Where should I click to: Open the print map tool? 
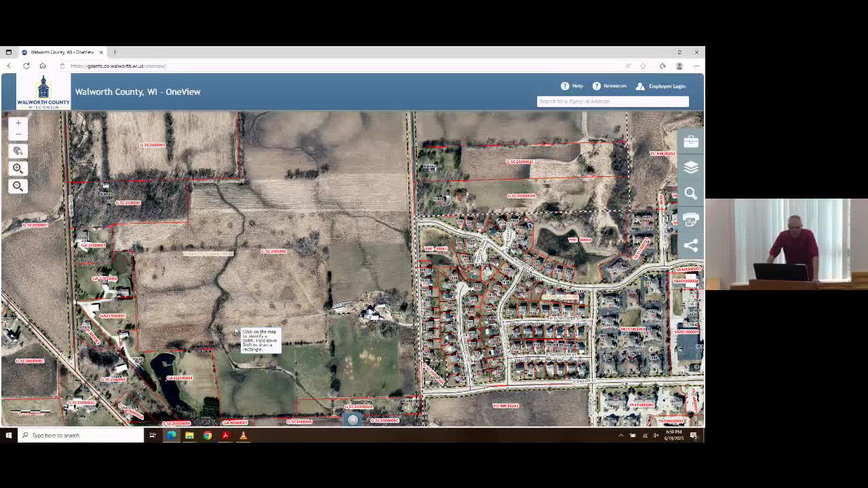click(691, 219)
